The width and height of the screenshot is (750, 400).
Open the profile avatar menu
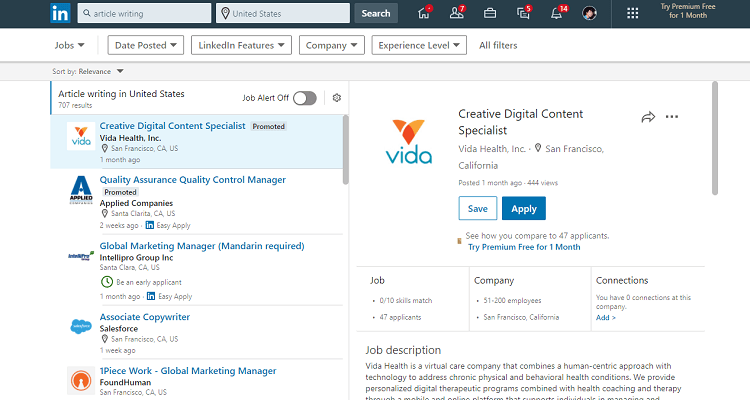click(x=589, y=13)
